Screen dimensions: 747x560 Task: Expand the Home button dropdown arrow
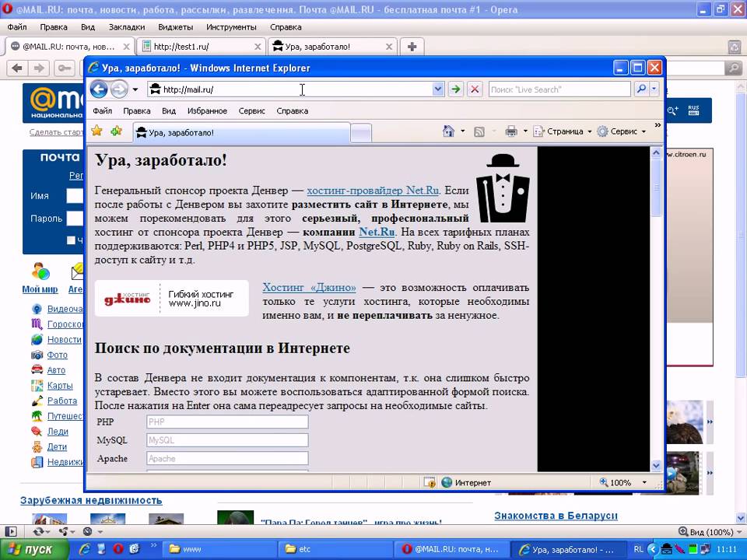(x=462, y=131)
